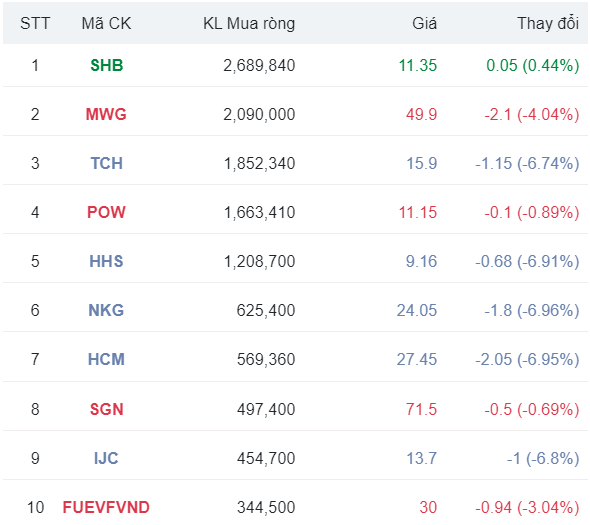The height and width of the screenshot is (525, 590).
Task: Click HHS price 9.16
Action: [x=421, y=261]
